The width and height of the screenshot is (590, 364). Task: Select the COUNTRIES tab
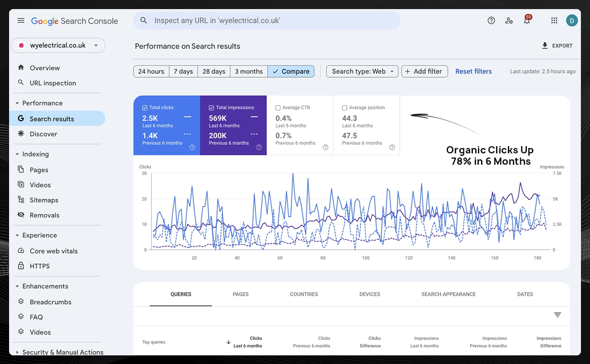[304, 294]
